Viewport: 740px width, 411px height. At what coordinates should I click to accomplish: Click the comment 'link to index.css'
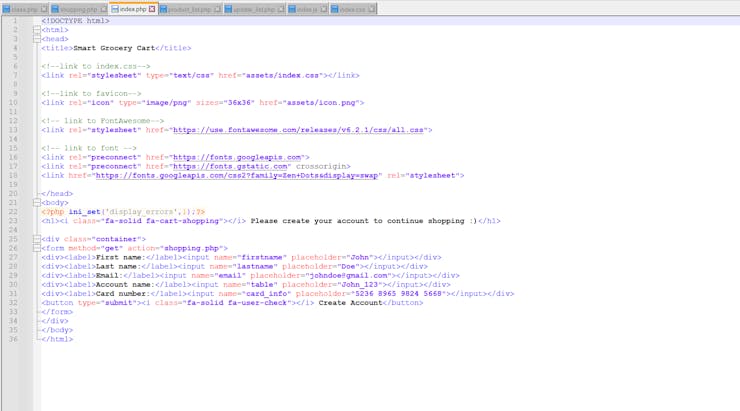96,66
